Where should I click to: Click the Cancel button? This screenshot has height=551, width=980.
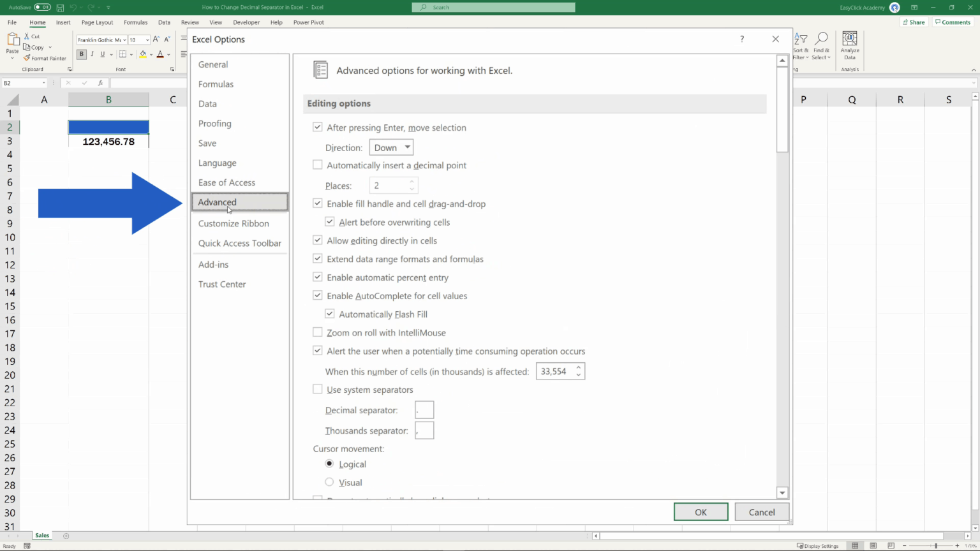click(761, 511)
